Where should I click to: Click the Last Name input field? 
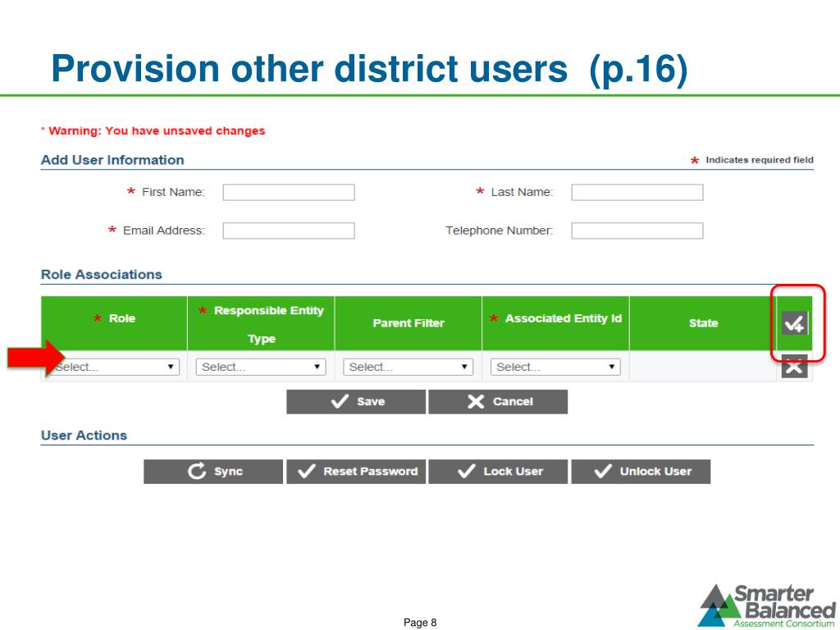[637, 192]
